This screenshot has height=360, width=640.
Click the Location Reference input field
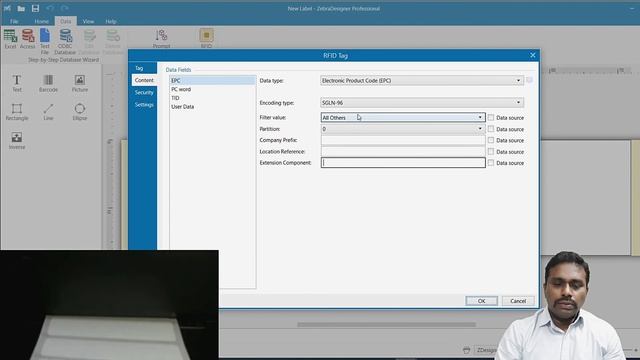click(x=403, y=151)
